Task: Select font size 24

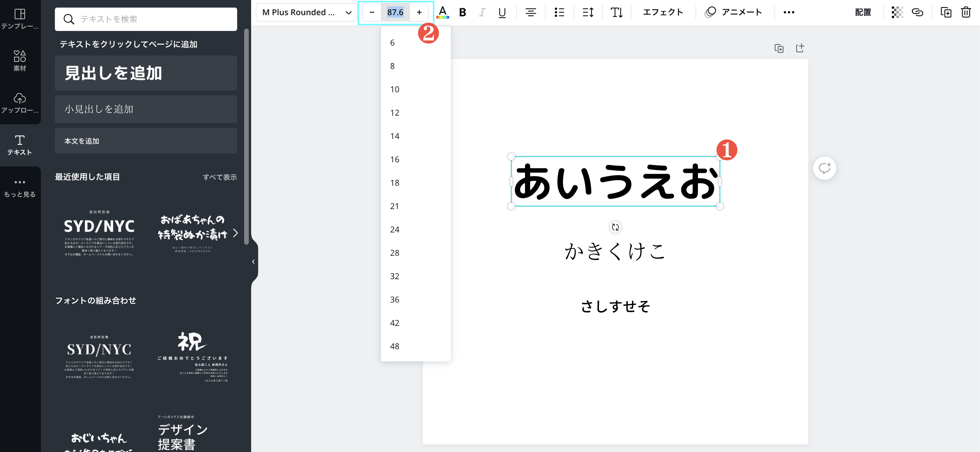Action: [x=416, y=230]
